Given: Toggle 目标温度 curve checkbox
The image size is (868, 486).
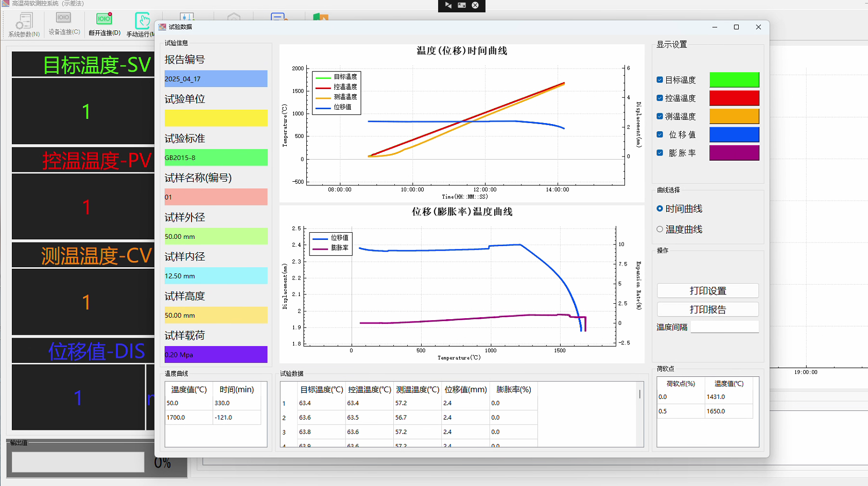Looking at the screenshot, I should (659, 80).
